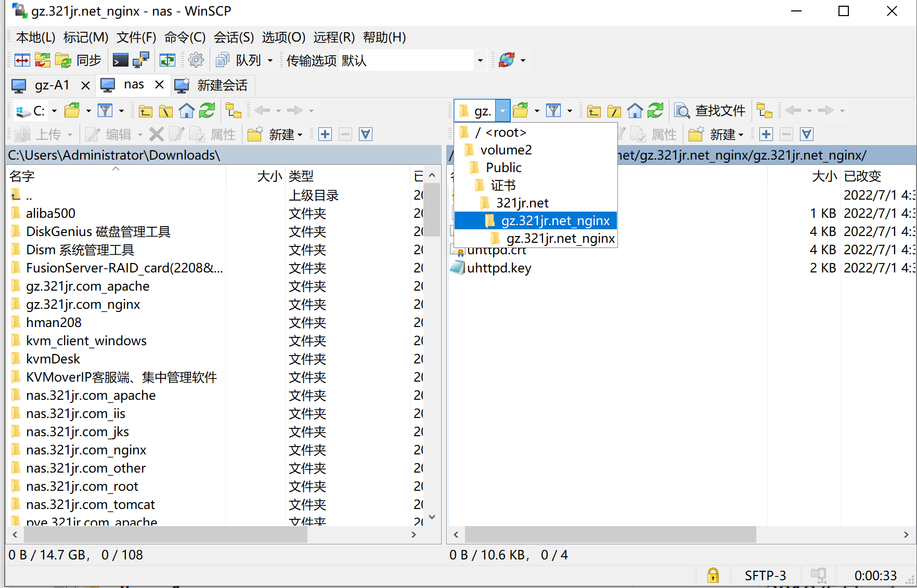
Task: Select 证书 in path dropdown
Action: tap(536, 186)
